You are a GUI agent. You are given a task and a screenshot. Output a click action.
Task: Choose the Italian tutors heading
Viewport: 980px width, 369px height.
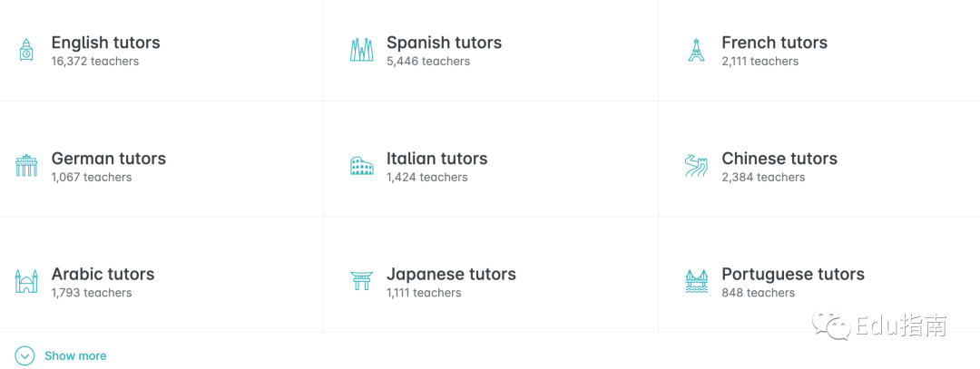pos(436,159)
